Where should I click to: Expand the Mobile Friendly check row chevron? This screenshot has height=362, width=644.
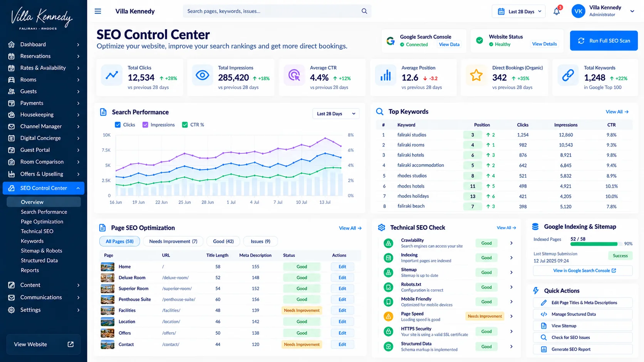pos(512,302)
